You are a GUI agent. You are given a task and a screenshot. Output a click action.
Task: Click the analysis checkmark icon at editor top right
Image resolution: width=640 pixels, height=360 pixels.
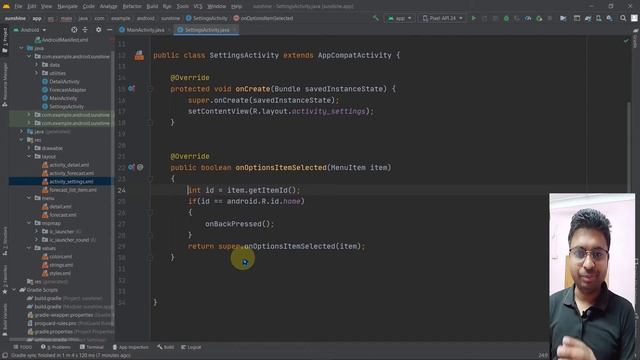point(627,41)
